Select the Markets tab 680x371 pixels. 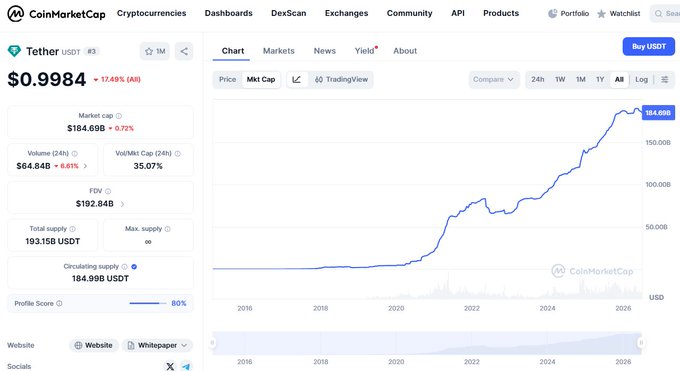pyautogui.click(x=278, y=51)
